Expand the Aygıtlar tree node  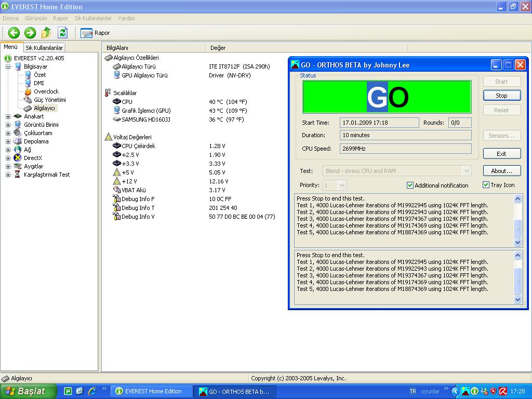[x=8, y=167]
